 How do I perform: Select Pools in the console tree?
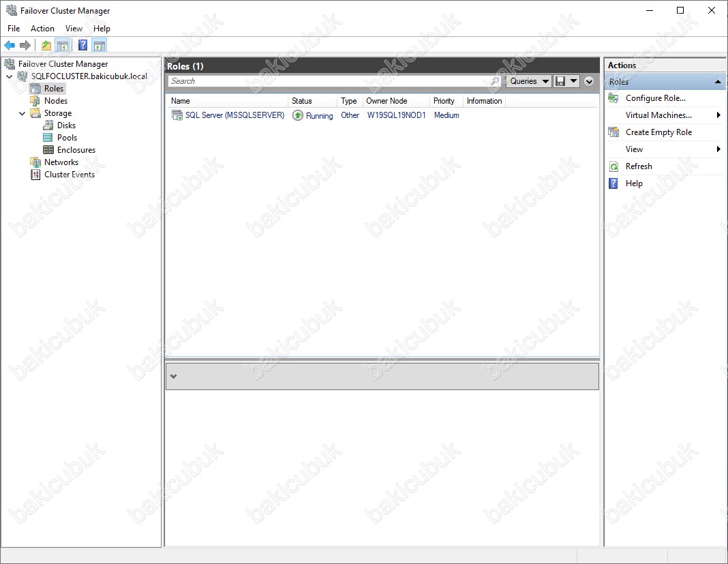point(67,138)
